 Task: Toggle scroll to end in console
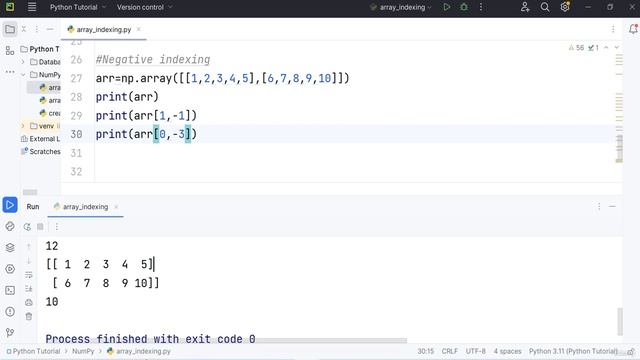coord(29,289)
